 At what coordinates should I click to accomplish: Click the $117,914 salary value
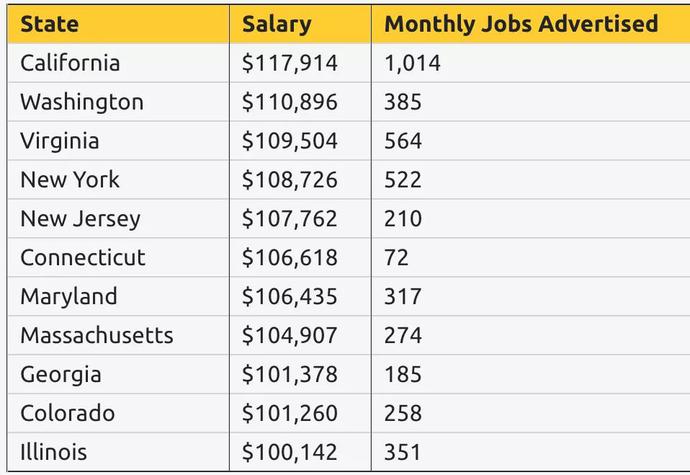click(x=290, y=63)
